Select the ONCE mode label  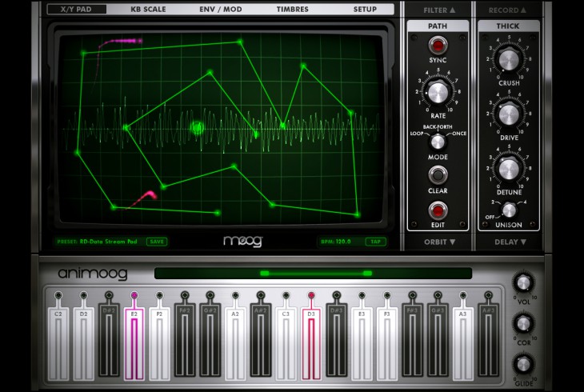(x=459, y=134)
